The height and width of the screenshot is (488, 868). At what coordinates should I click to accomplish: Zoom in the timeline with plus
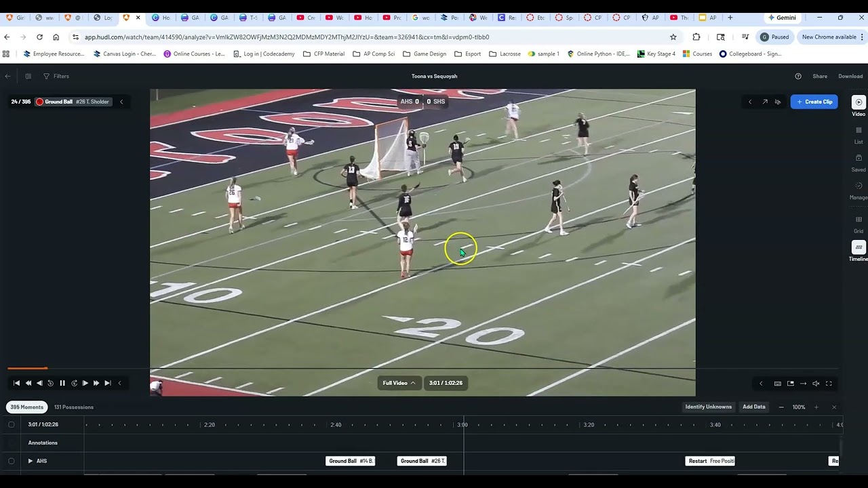[816, 407]
